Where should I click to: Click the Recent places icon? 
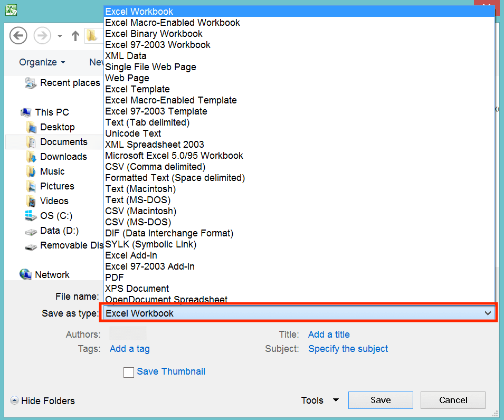coord(31,83)
